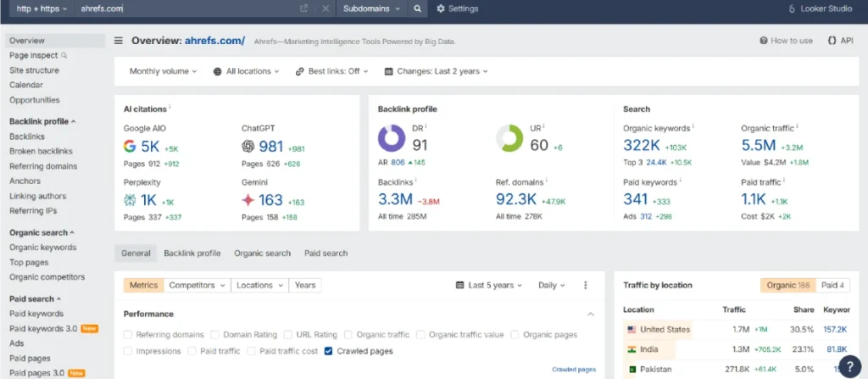Click the Gemini star icon

coord(248,200)
